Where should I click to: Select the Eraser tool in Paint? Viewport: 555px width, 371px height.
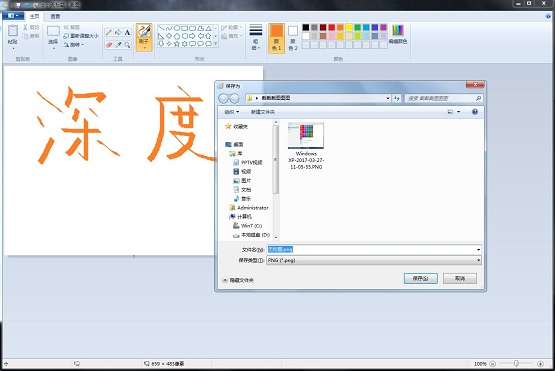pyautogui.click(x=109, y=45)
